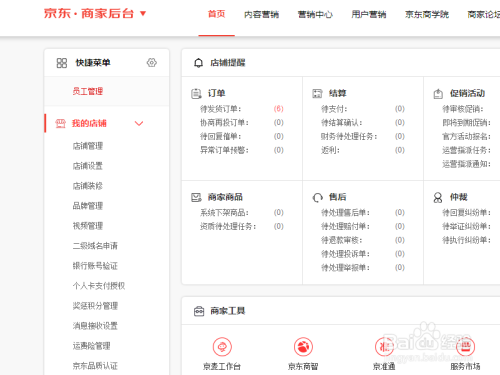
Task: Click the 待处理举报单 row label
Action: (x=345, y=268)
